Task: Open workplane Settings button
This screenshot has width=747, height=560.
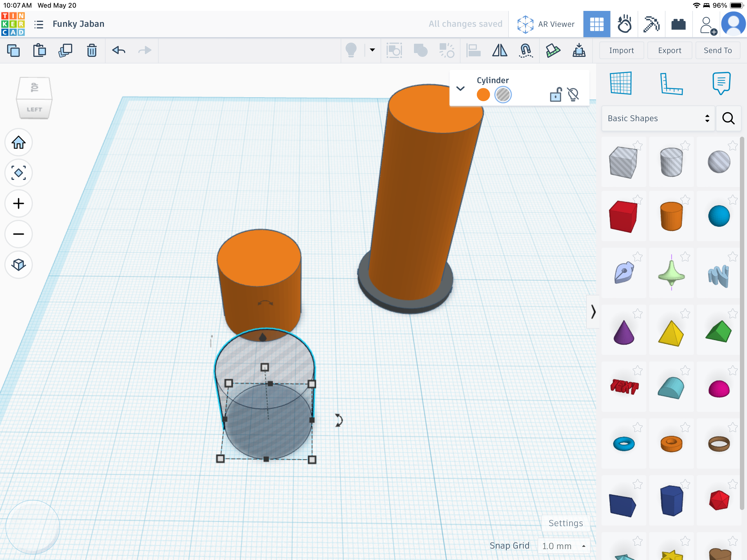Action: coord(565,523)
